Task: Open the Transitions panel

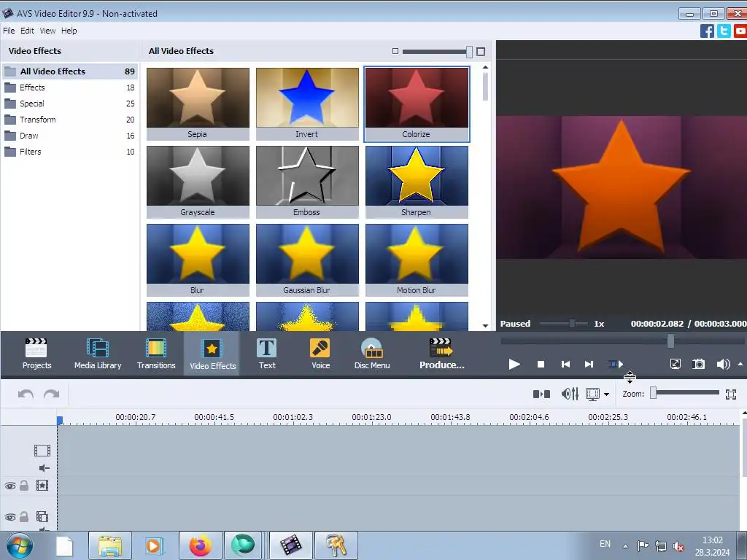Action: click(x=156, y=354)
